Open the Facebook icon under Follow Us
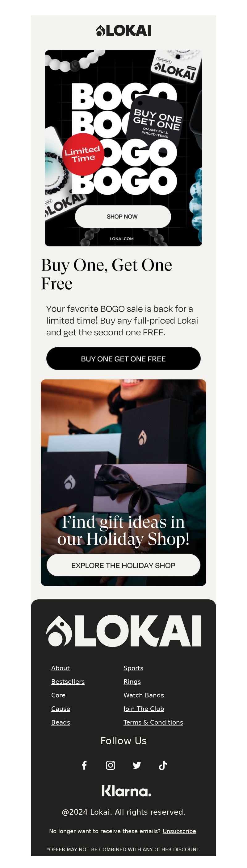Screen dimensions: 247x868 pos(84,765)
